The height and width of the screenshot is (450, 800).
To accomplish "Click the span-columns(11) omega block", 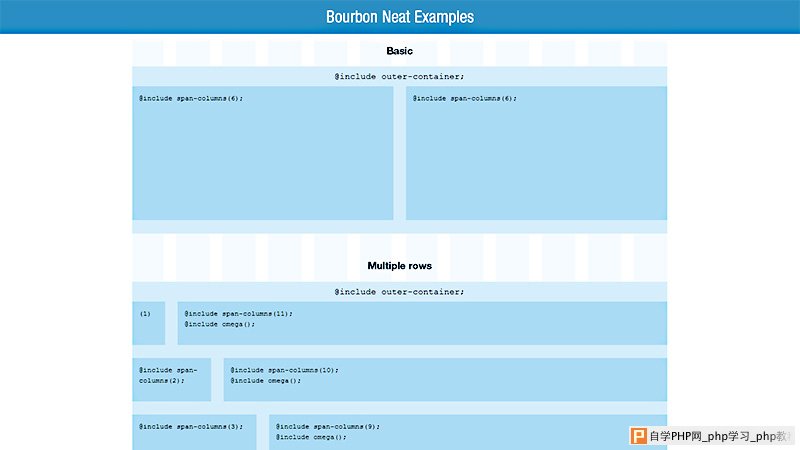I will 422,323.
